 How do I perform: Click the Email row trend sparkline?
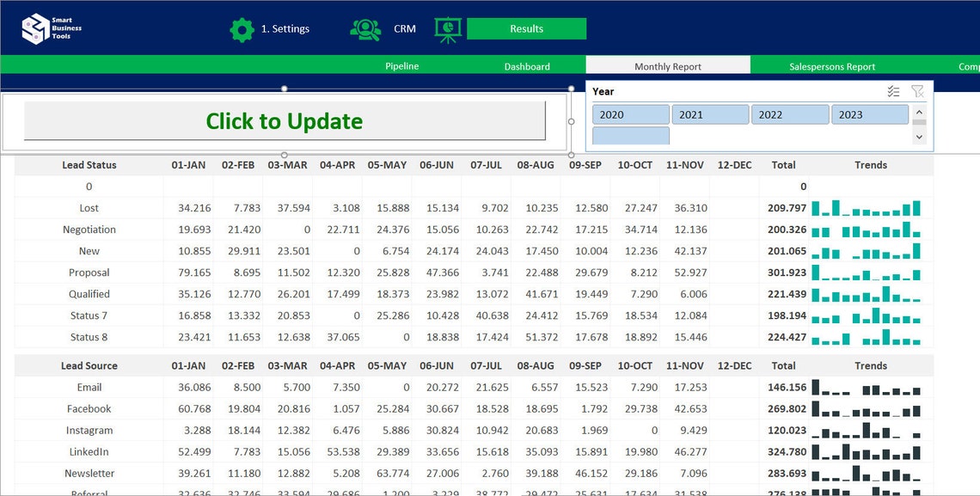click(867, 388)
